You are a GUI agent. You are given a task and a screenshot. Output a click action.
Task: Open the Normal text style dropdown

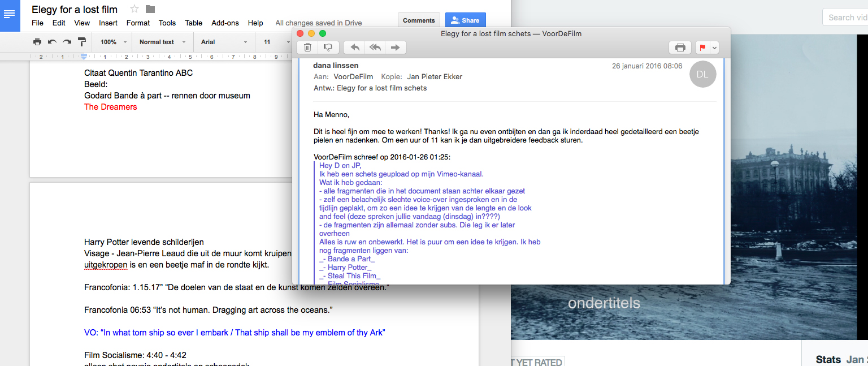[162, 42]
